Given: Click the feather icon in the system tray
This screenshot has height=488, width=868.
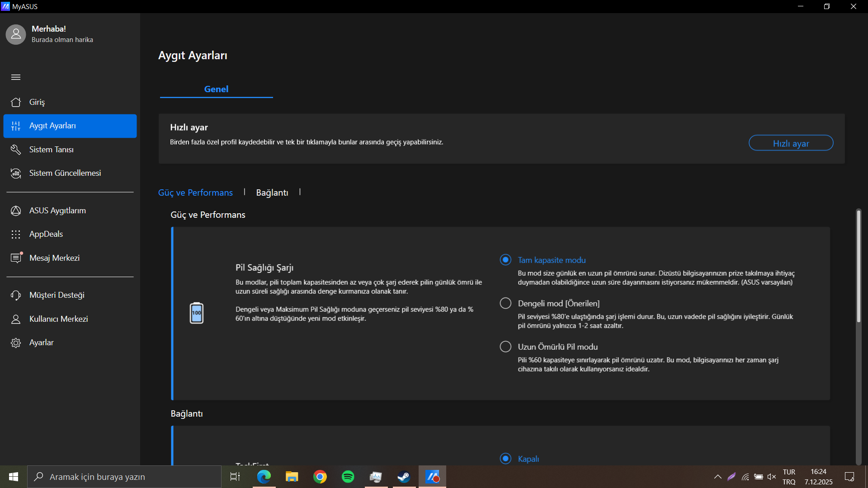Looking at the screenshot, I should tap(731, 477).
